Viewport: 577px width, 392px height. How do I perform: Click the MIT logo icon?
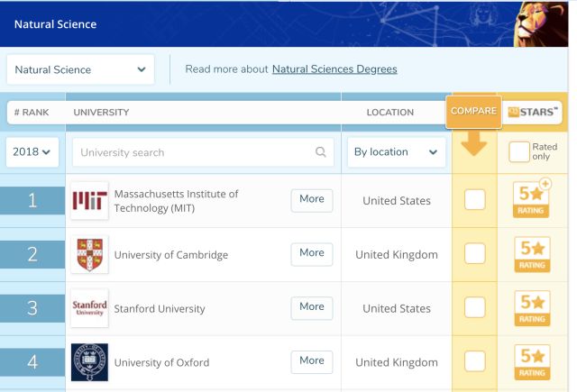tap(89, 201)
